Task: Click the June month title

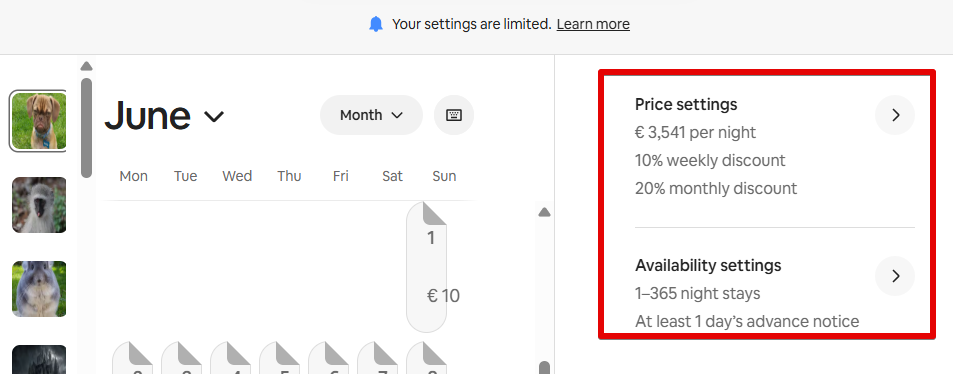Action: click(x=148, y=116)
